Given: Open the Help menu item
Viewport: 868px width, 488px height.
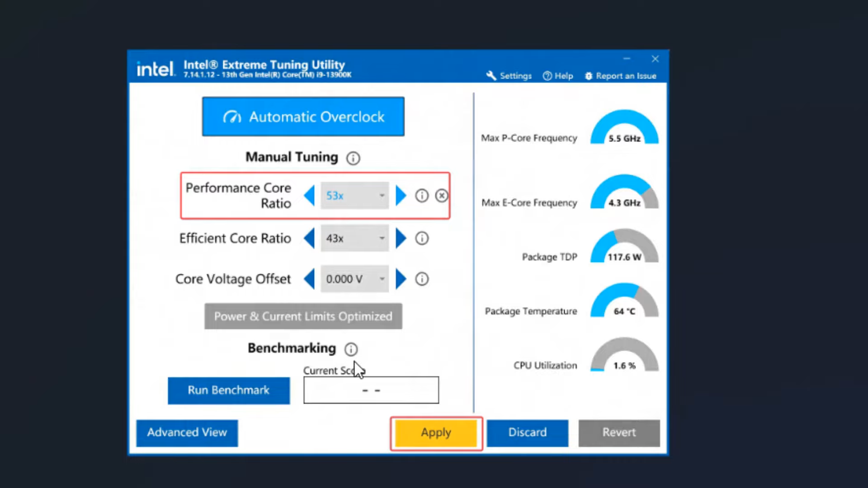Looking at the screenshot, I should pos(558,76).
